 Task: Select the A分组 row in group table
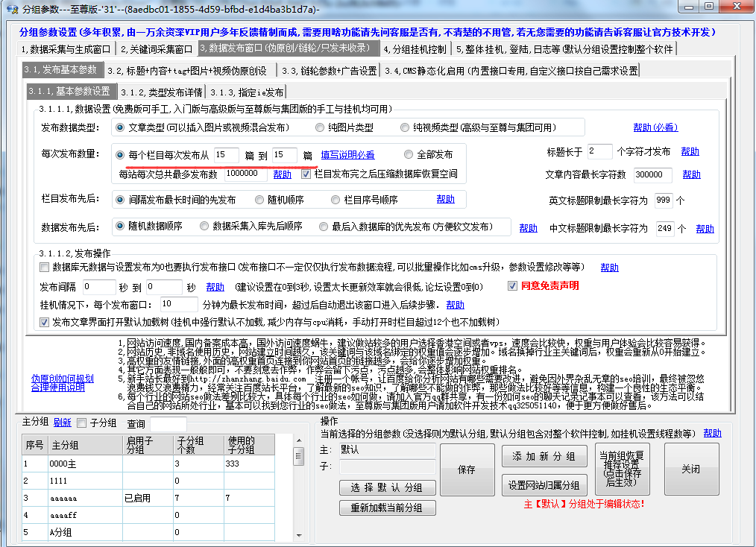click(148, 532)
